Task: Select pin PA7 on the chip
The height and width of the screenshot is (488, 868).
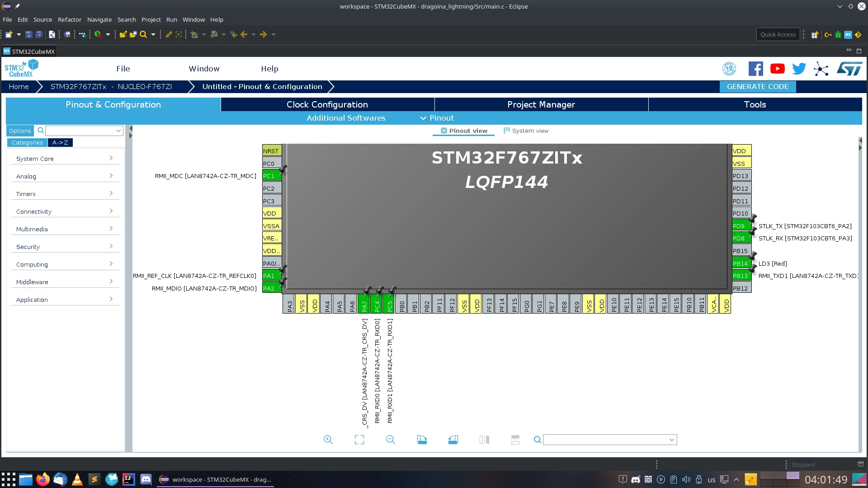Action: coord(364,304)
